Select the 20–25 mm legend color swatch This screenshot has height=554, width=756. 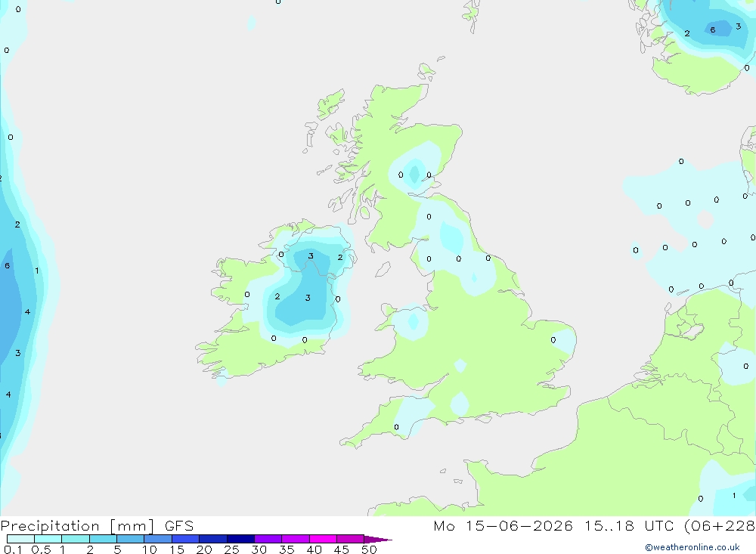(x=213, y=539)
